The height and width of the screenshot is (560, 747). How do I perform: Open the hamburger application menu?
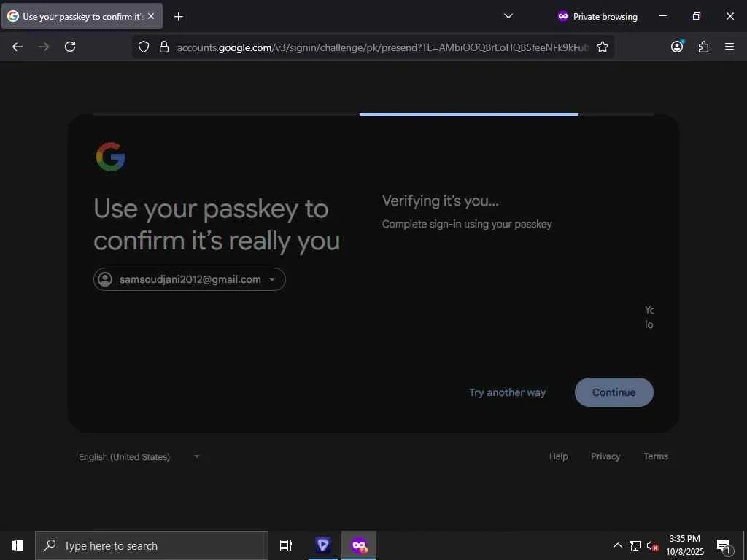(x=729, y=47)
